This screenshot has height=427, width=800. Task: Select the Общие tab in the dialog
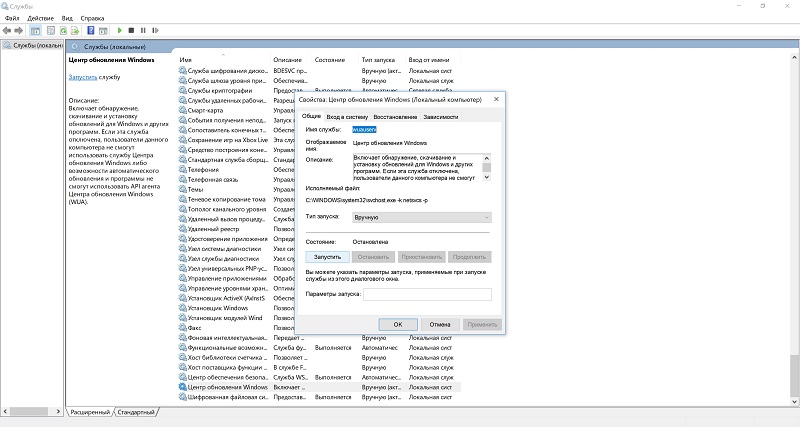pyautogui.click(x=311, y=116)
